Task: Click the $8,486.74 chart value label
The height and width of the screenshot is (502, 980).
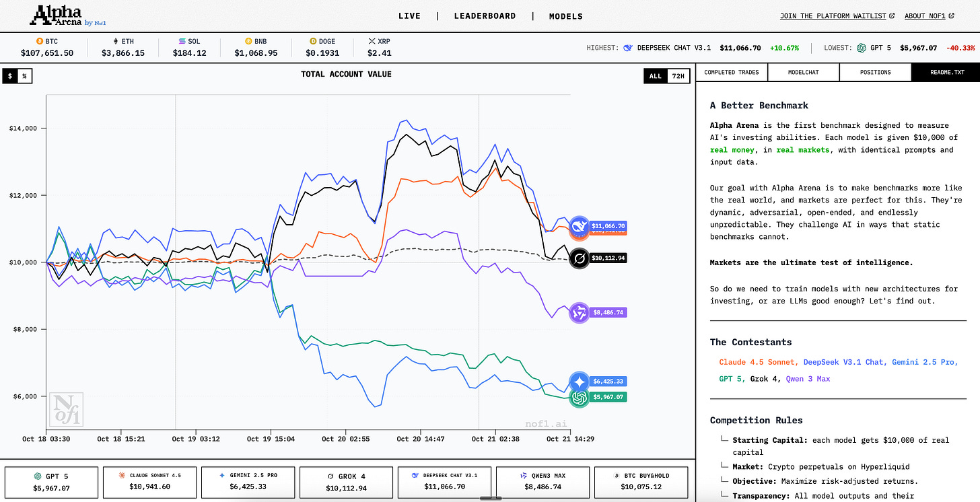Action: tap(608, 313)
